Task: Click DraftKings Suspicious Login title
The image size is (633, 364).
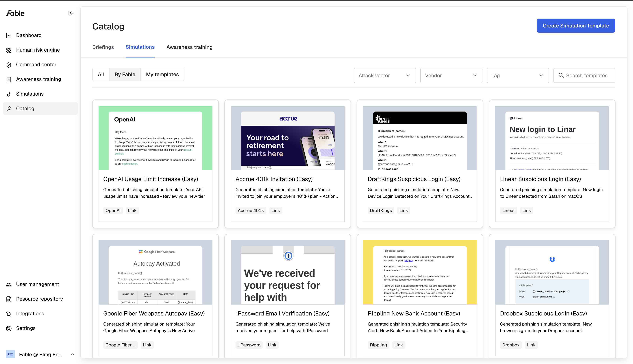Action: click(414, 179)
